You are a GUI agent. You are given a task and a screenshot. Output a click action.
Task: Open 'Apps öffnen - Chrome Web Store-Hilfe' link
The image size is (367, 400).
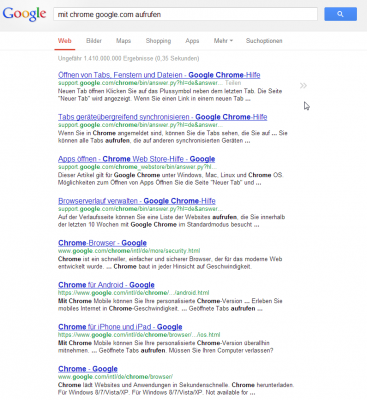pyautogui.click(x=136, y=159)
